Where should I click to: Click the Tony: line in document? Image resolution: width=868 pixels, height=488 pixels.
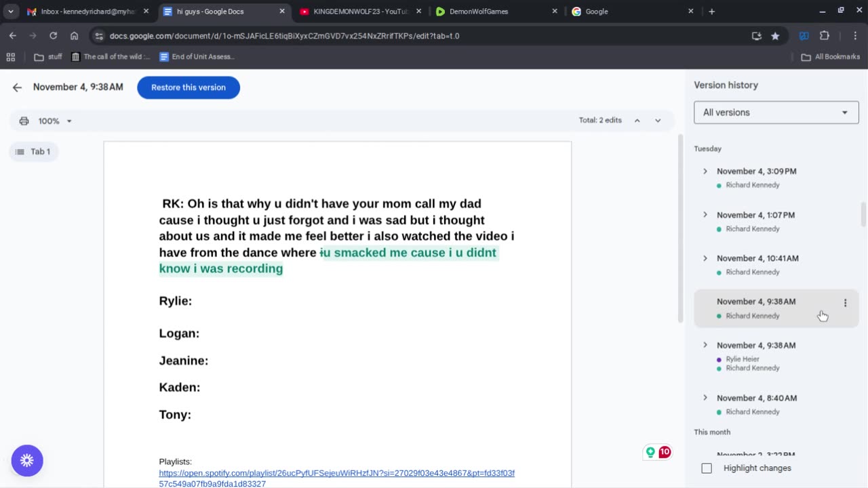tap(175, 415)
